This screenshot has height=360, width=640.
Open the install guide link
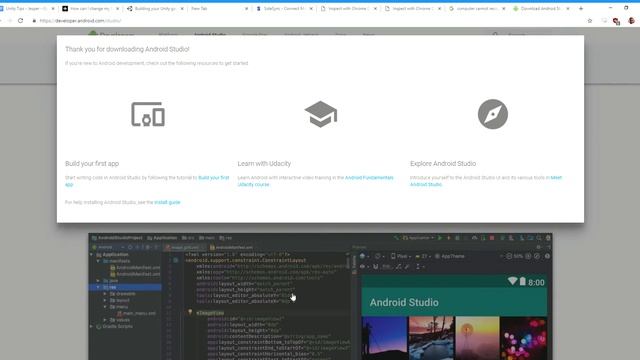click(167, 202)
